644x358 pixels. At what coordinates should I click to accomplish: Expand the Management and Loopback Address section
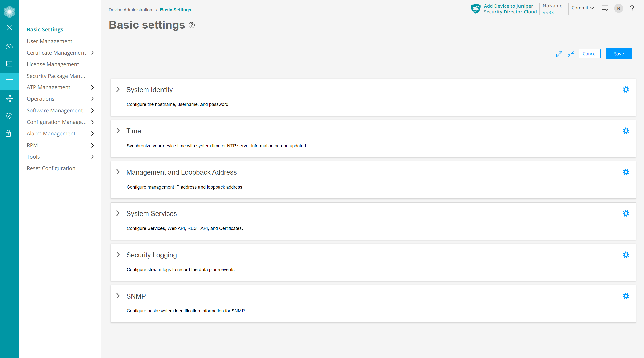point(118,172)
